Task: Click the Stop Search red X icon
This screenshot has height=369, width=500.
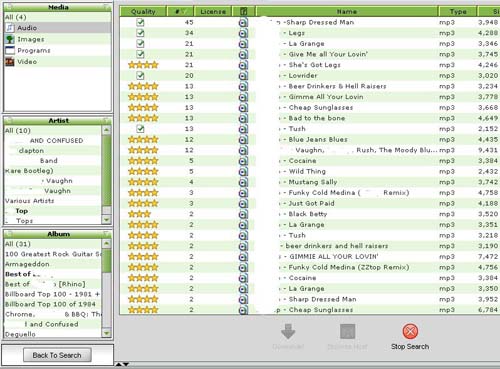Action: (x=410, y=331)
